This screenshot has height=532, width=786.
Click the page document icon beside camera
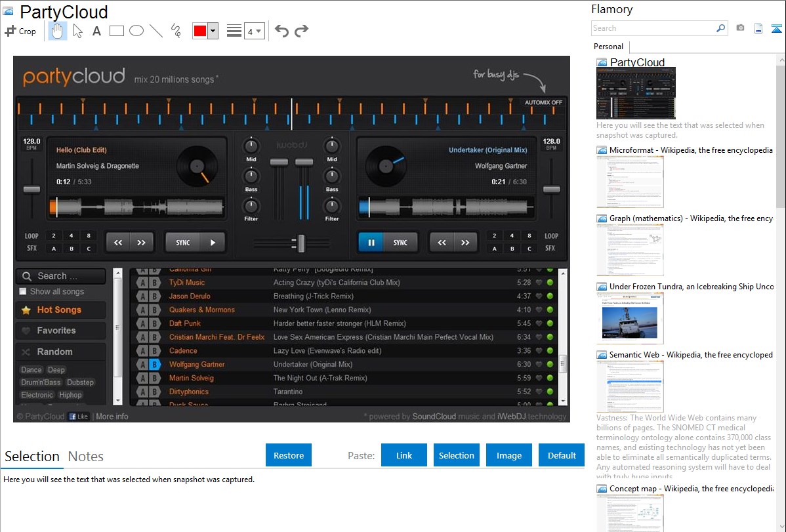[758, 28]
